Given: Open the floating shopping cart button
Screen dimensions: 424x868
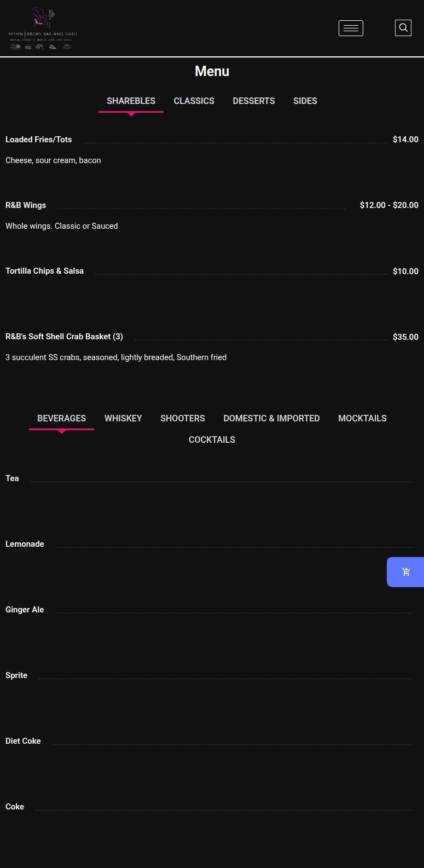Looking at the screenshot, I should point(405,572).
